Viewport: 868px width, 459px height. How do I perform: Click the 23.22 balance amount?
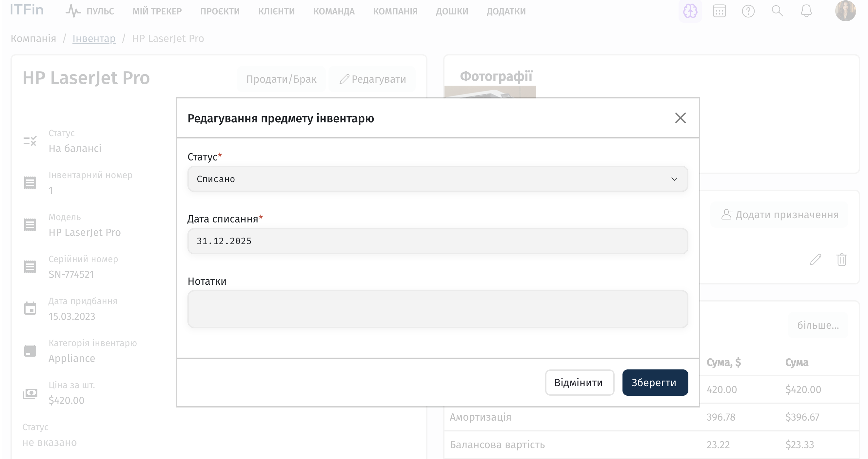point(718,445)
